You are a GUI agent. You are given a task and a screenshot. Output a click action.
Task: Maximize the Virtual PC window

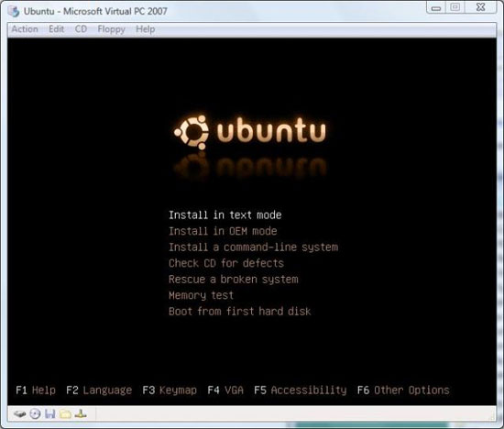[455, 7]
